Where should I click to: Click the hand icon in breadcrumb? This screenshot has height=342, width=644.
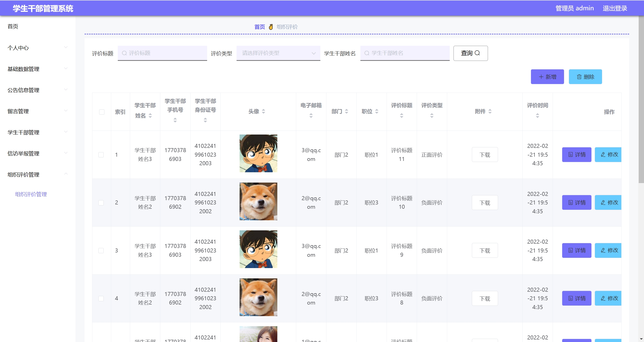[271, 27]
